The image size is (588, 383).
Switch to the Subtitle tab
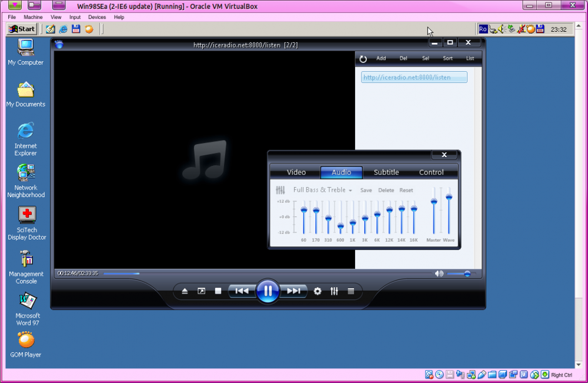click(x=386, y=172)
